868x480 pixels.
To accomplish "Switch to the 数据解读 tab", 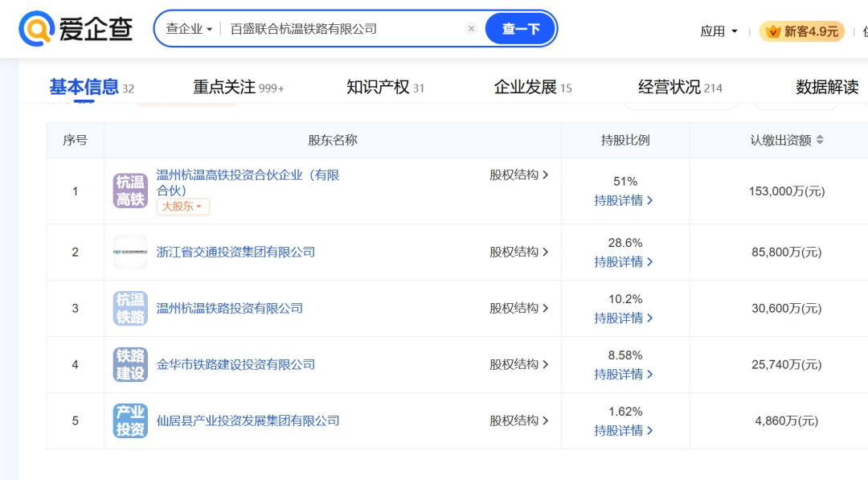I will [x=827, y=88].
